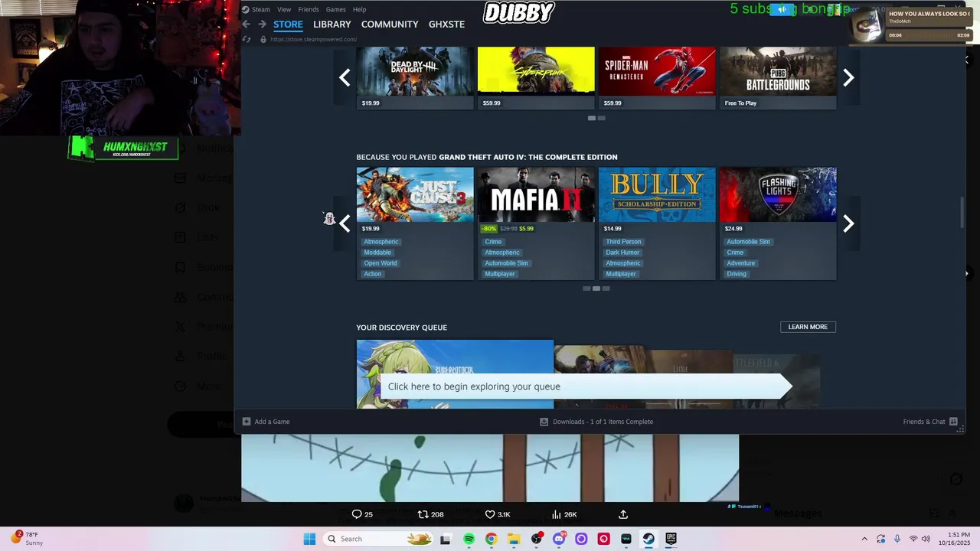Switch to the COMMUNITY tab
The height and width of the screenshot is (551, 980).
click(390, 24)
